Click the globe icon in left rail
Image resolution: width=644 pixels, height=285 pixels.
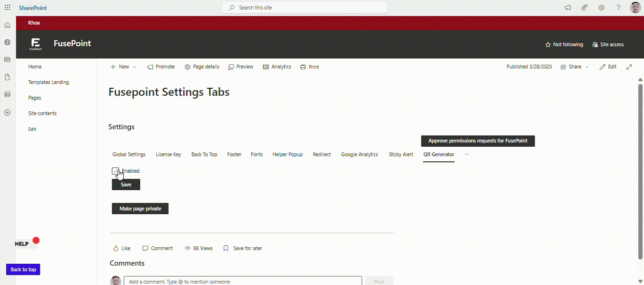click(7, 42)
